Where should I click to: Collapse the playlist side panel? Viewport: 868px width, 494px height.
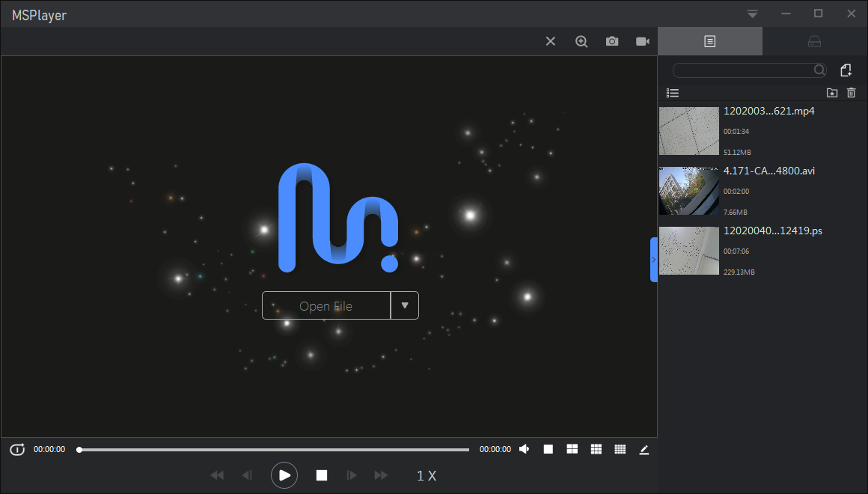(x=654, y=259)
